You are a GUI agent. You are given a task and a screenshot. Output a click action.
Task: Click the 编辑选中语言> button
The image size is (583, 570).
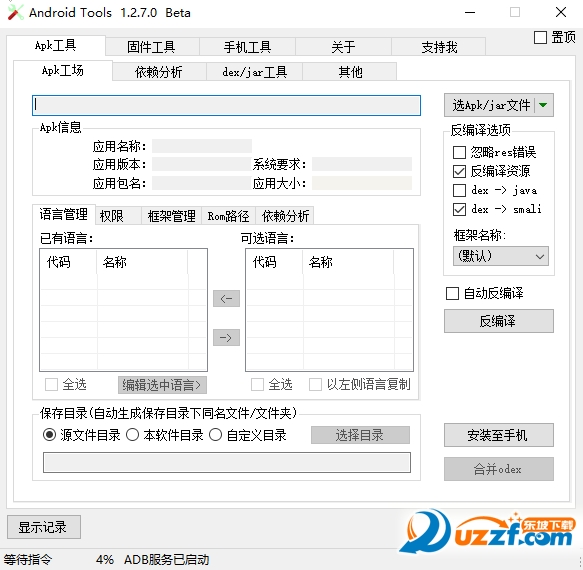(162, 385)
